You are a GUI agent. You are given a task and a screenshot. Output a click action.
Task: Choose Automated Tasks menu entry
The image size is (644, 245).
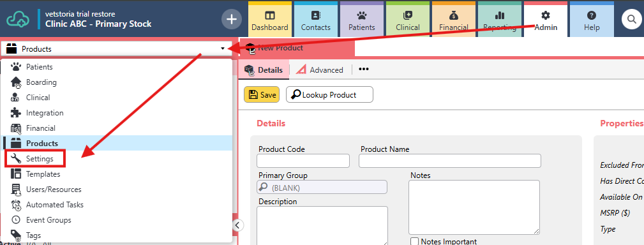(x=117, y=204)
